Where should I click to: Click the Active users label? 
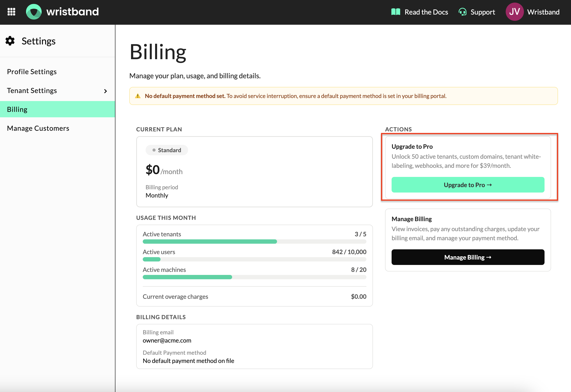(159, 252)
